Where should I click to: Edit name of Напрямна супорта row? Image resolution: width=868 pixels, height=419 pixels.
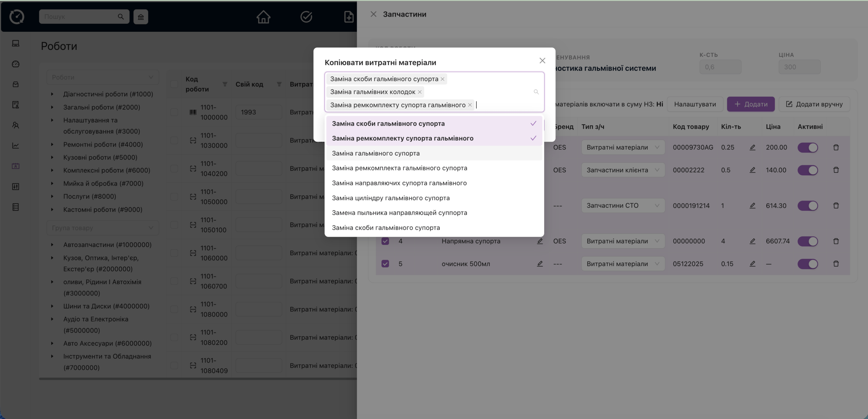[x=540, y=241]
